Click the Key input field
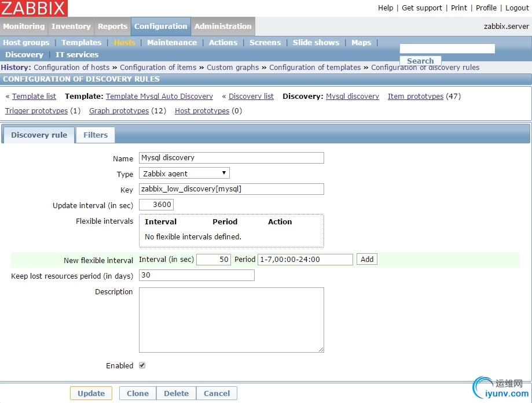The width and height of the screenshot is (532, 403). pyautogui.click(x=232, y=189)
